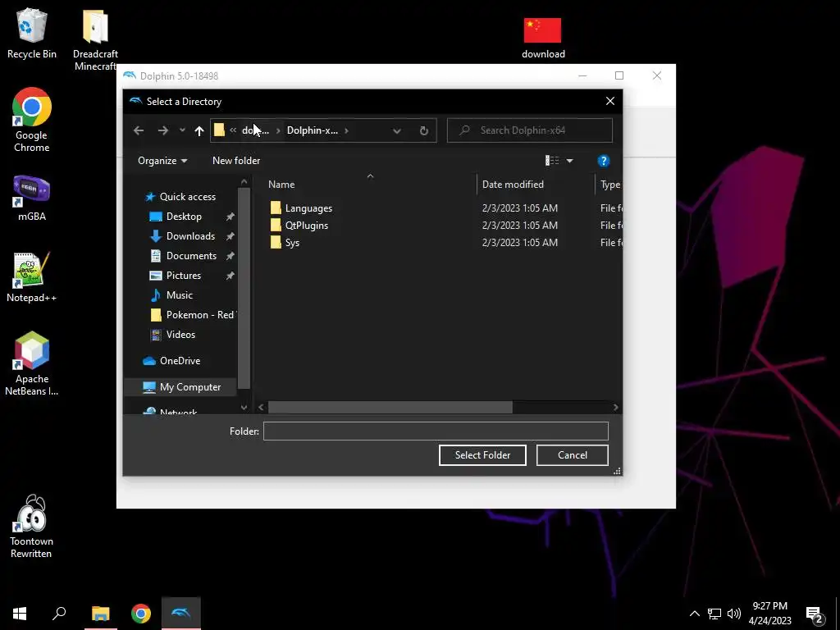This screenshot has width=840, height=630.
Task: Open Chrome from the taskbar
Action: 141,614
